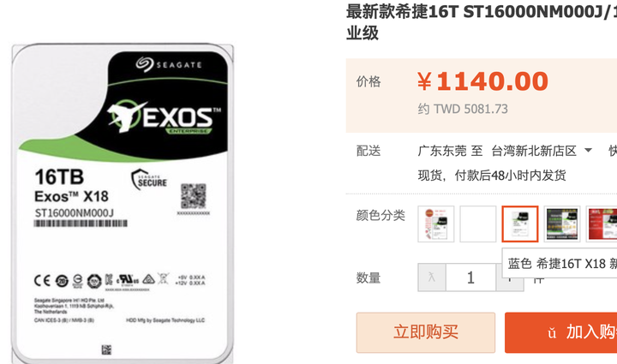The width and height of the screenshot is (617, 364).
Task: Decrease quantity with the minus stepper
Action: [x=432, y=277]
